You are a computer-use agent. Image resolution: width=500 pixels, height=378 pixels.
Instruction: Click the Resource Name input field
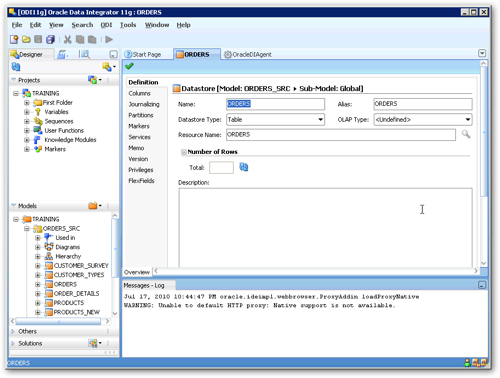[341, 135]
